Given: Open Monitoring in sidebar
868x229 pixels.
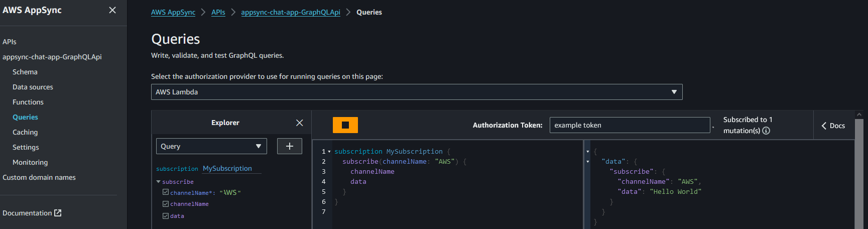Looking at the screenshot, I should [30, 162].
